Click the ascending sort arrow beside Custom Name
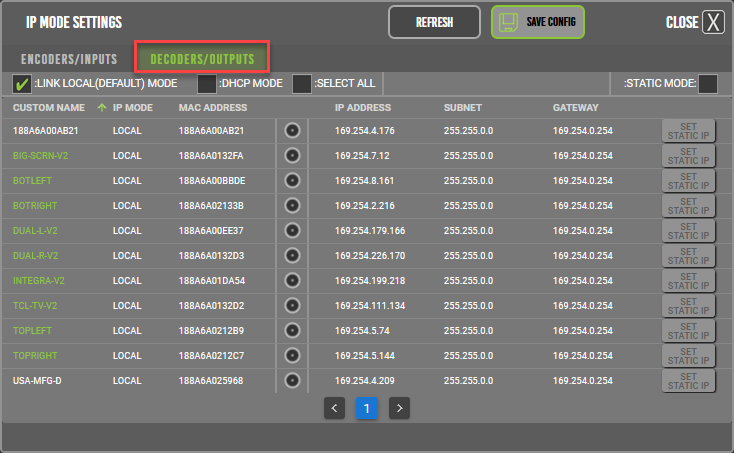 pyautogui.click(x=101, y=108)
